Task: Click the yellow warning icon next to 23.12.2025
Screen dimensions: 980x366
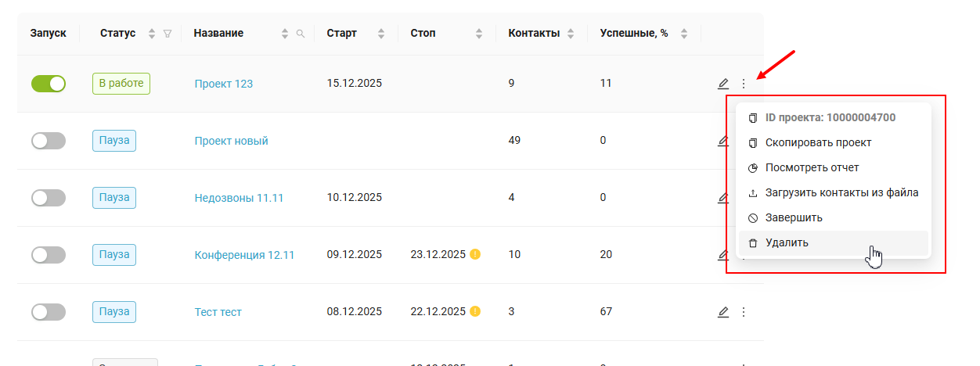Action: [475, 254]
